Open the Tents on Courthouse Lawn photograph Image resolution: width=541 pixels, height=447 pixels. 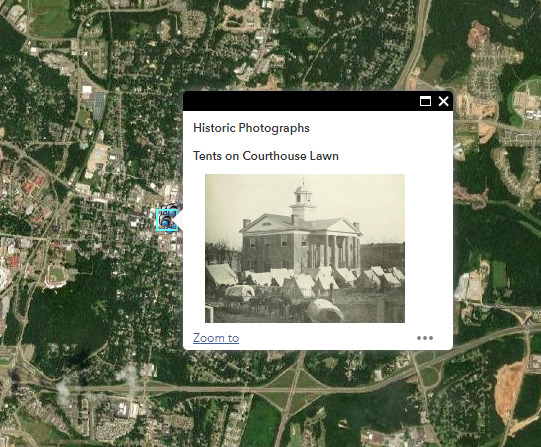coord(305,248)
